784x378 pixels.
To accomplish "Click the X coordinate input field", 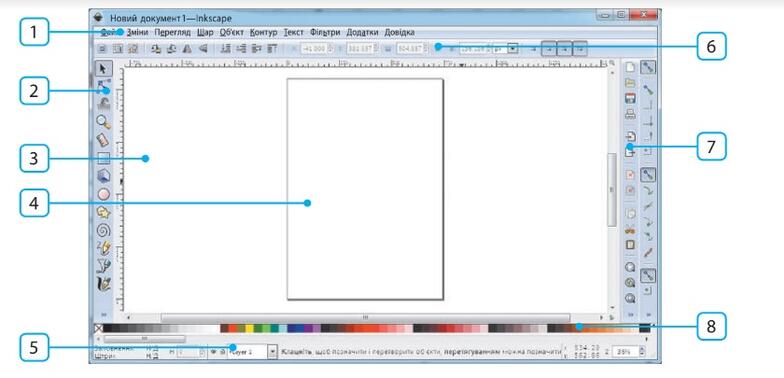I will [317, 49].
